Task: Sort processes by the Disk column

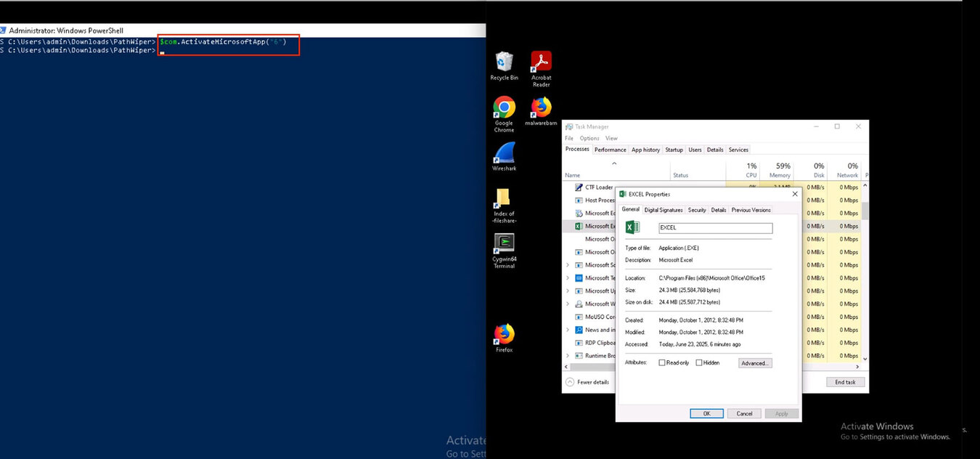Action: [809, 170]
